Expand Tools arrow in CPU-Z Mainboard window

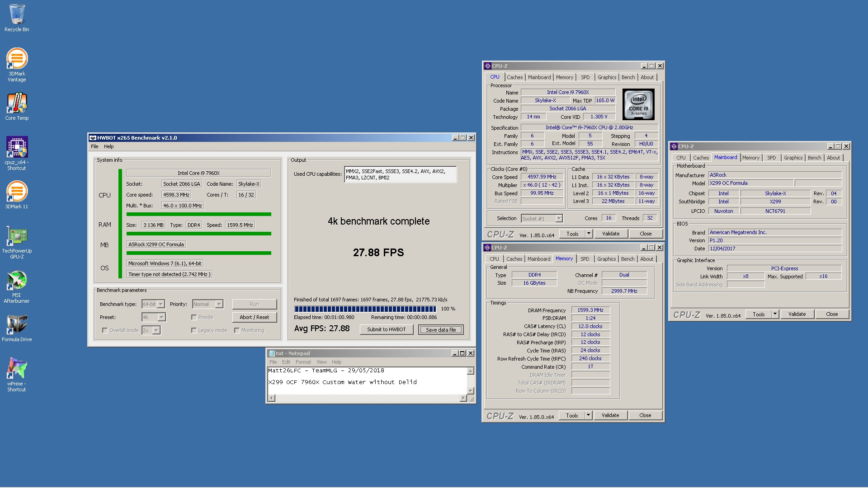(775, 314)
